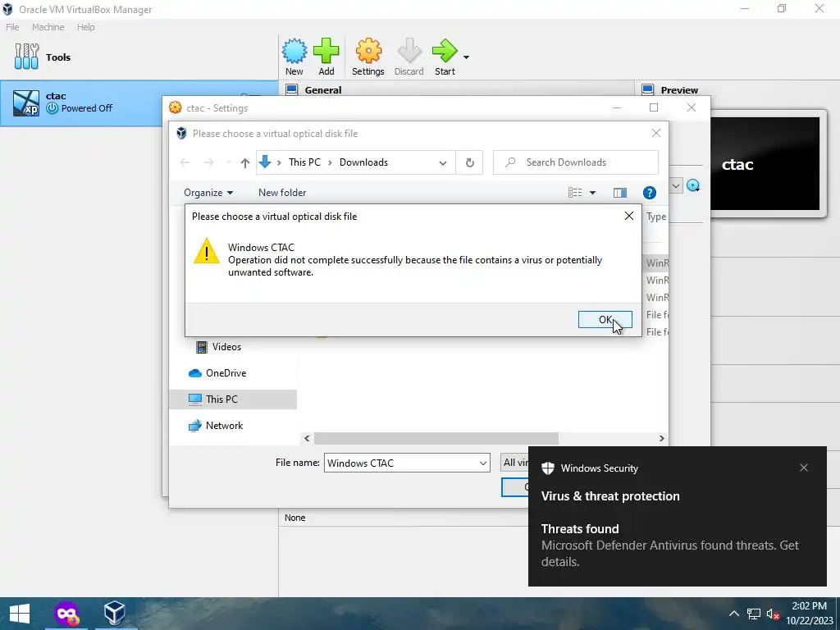Open the File menu
The width and height of the screenshot is (840, 630).
coord(12,27)
